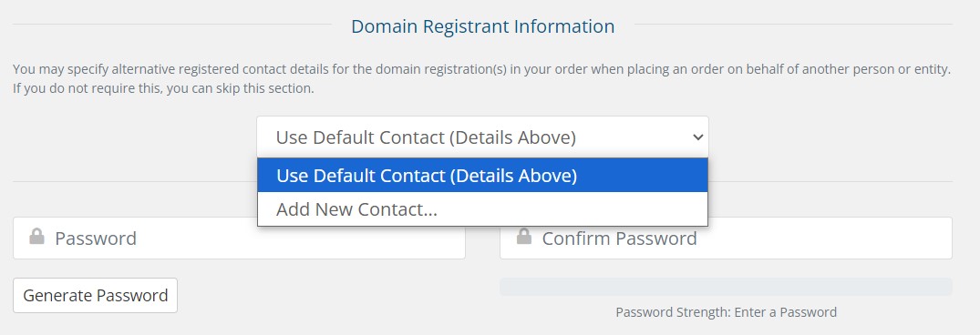Screen dimensions: 980x335
Task: Focus the Confirm Password input field
Action: (726, 238)
